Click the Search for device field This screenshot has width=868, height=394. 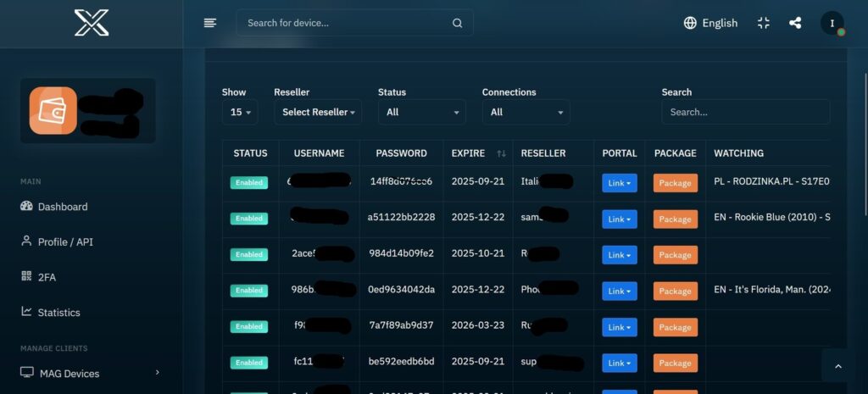pyautogui.click(x=355, y=23)
